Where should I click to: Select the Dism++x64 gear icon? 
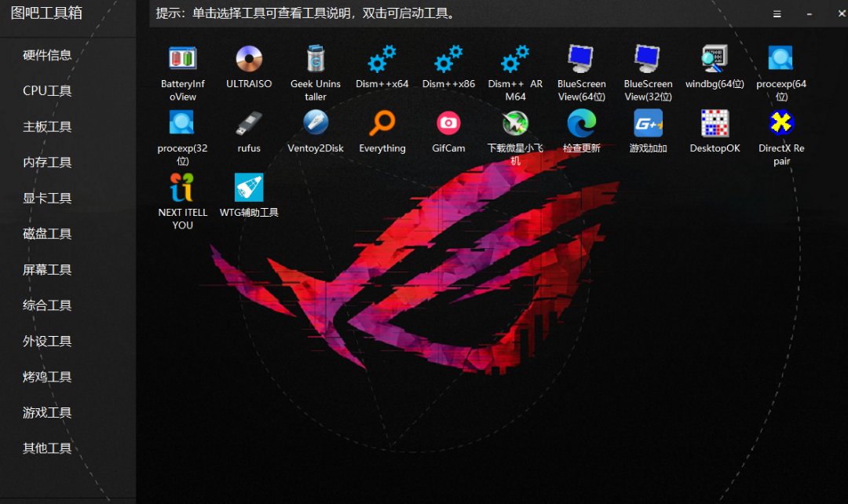pyautogui.click(x=382, y=59)
